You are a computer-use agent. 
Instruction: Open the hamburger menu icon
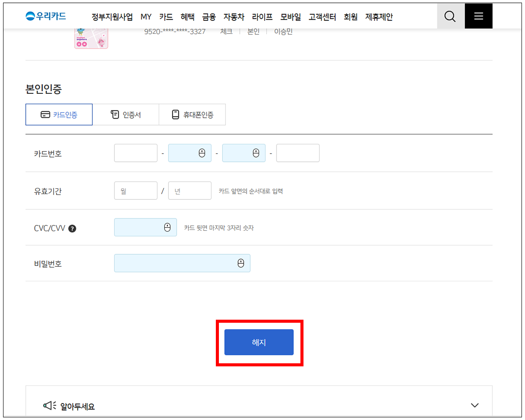pos(478,17)
